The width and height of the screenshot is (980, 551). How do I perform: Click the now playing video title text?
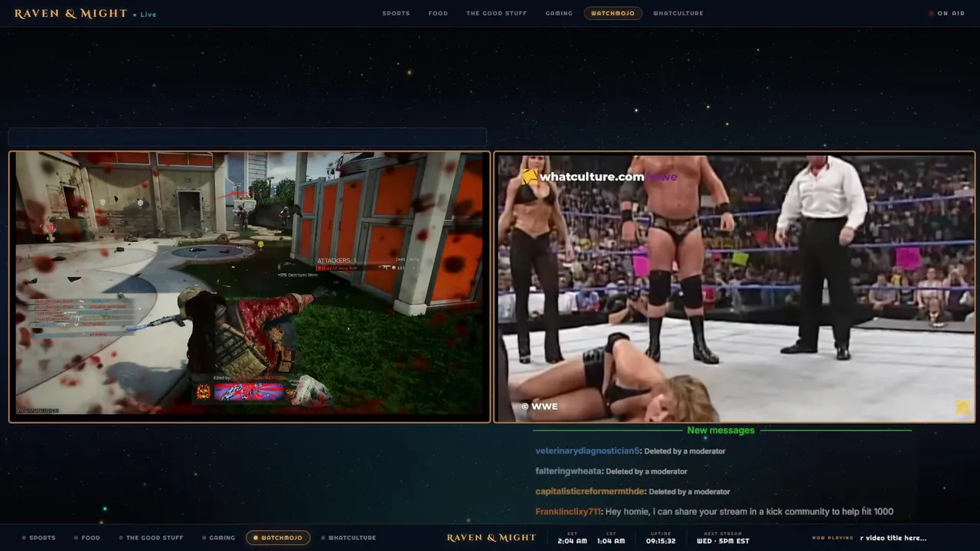click(893, 538)
